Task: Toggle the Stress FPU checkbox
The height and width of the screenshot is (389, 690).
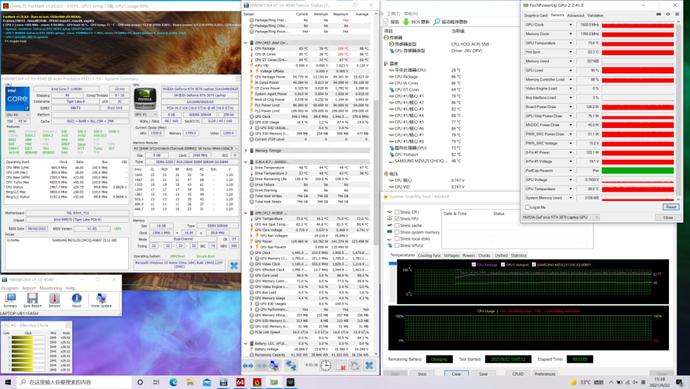Action: [x=397, y=219]
